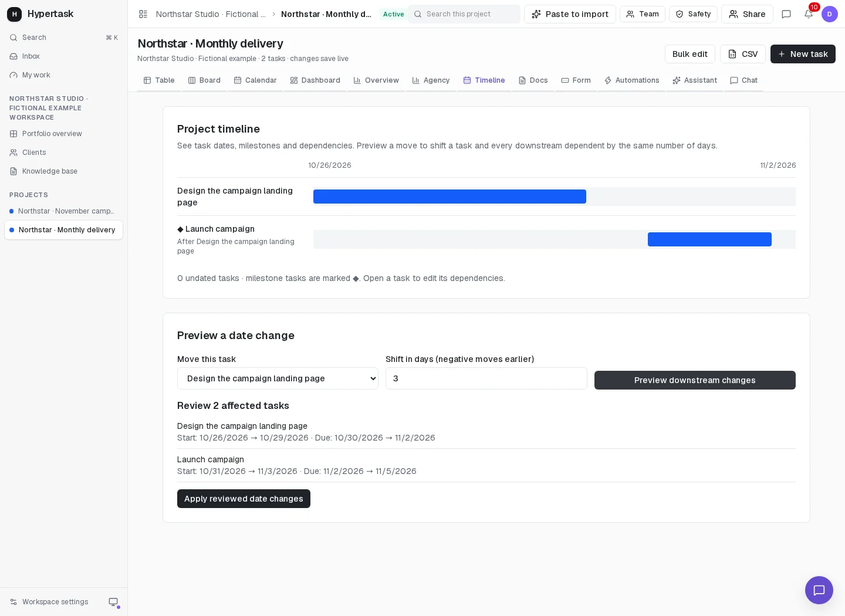This screenshot has width=845, height=616.
Task: Open the notifications bell
Action: pyautogui.click(x=809, y=14)
